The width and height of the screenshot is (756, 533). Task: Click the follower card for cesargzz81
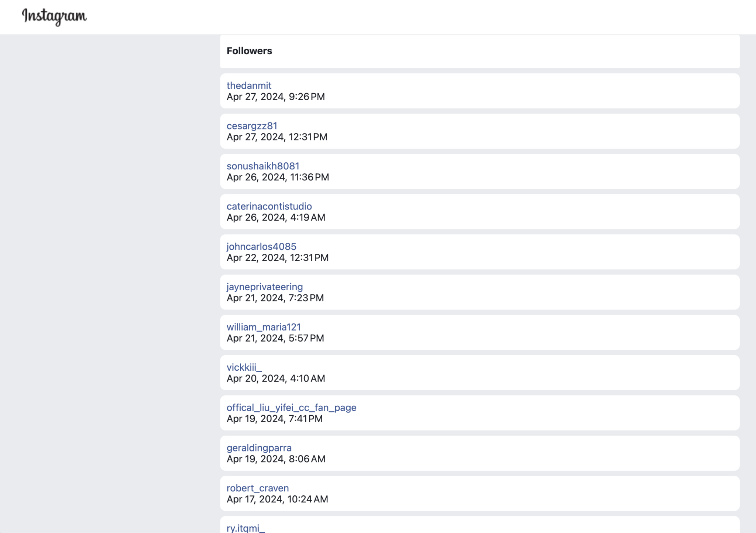coord(480,131)
